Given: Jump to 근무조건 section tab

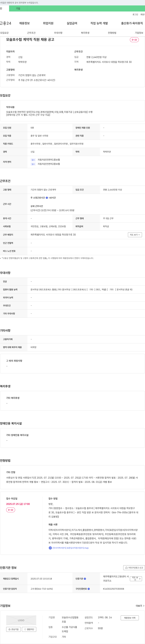Looking at the screenshot, I should coord(31,33).
